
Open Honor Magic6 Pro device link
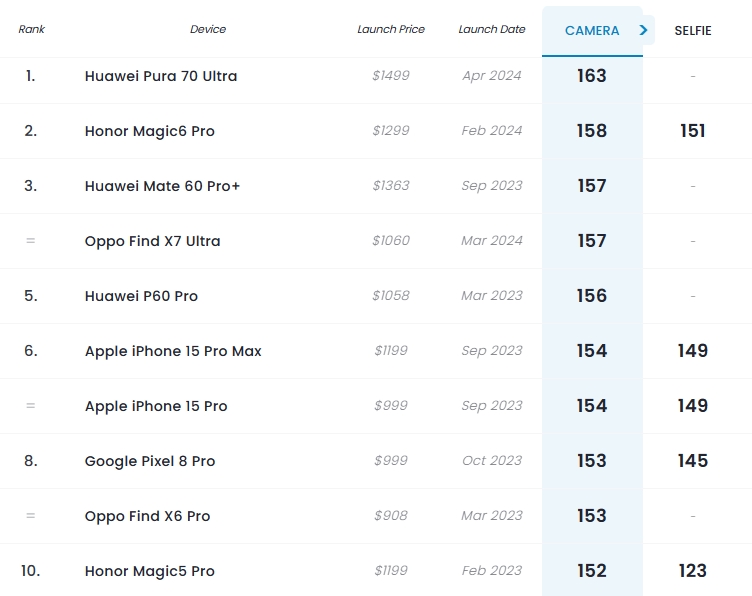click(150, 131)
